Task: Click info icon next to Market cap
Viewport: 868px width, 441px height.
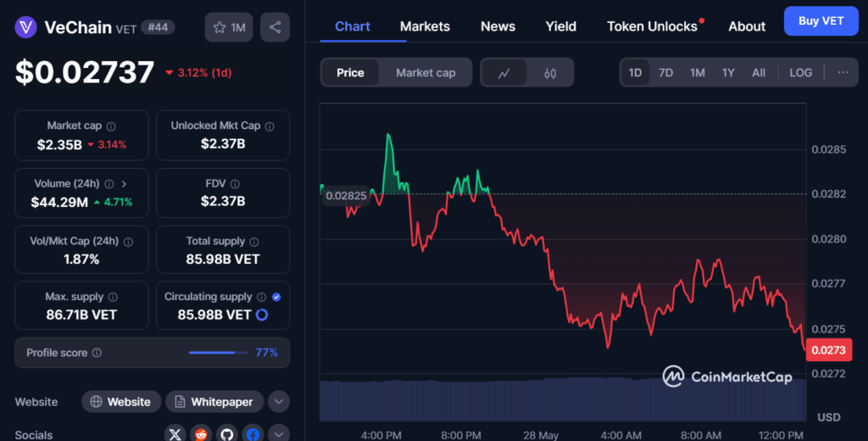Action: click(x=111, y=126)
